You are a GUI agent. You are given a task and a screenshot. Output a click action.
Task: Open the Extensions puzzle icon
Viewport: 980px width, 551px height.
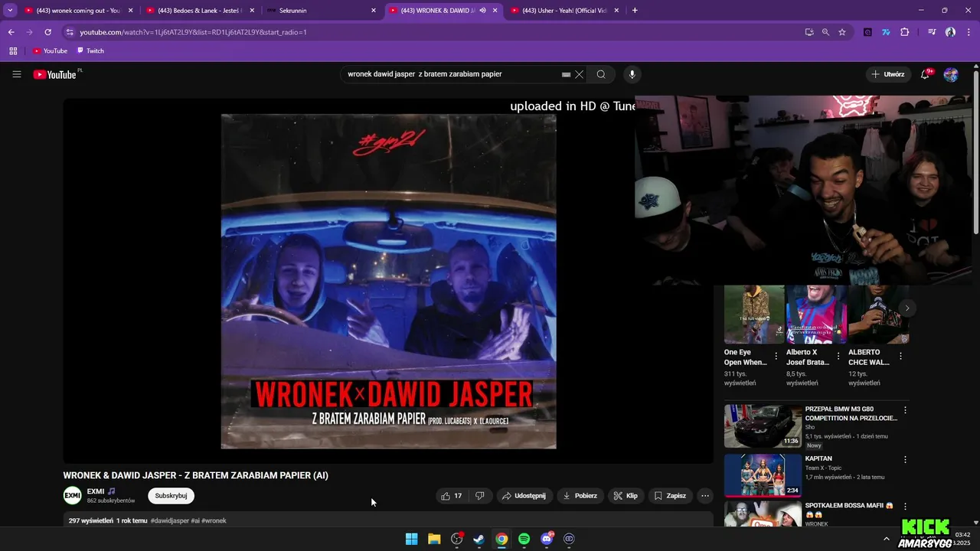click(905, 32)
